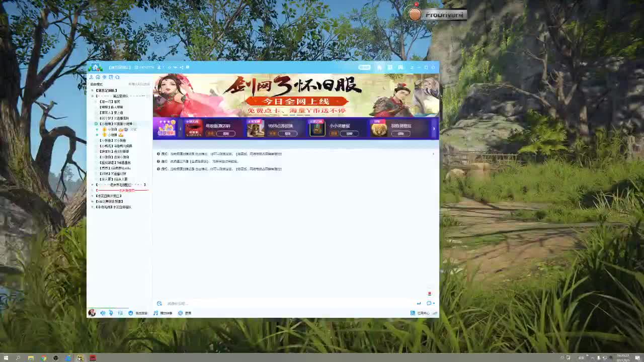Click the free speech mode button in bottom bar
Image resolution: width=644 pixels, height=362 pixels.
(x=138, y=313)
